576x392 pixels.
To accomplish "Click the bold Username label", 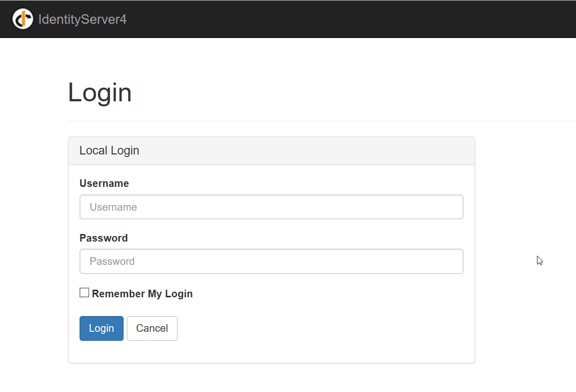I will [x=104, y=183].
